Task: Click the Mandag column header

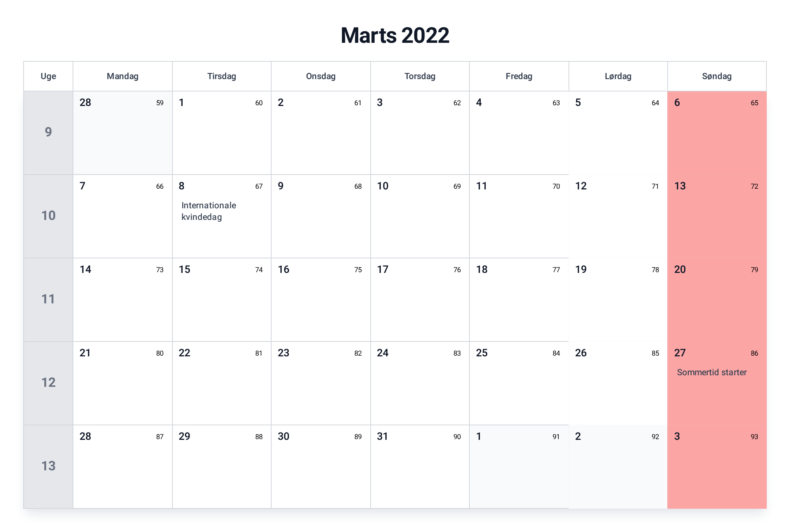Action: point(123,76)
